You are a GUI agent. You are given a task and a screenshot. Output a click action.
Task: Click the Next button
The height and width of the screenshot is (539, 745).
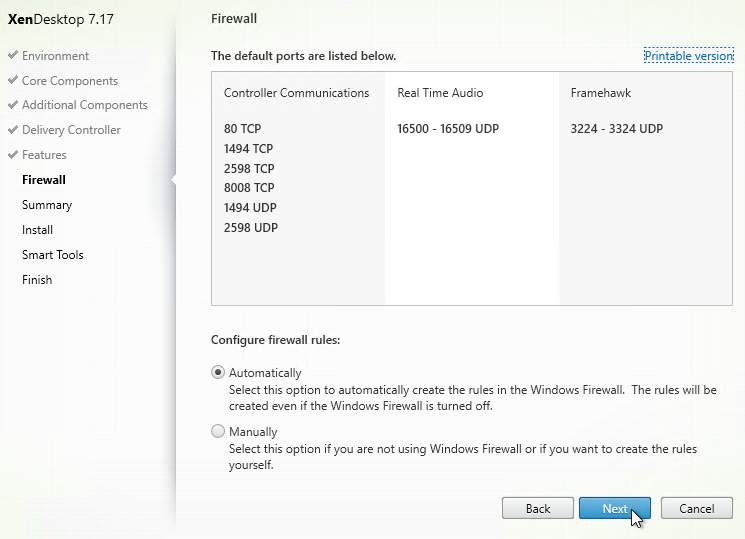point(614,509)
